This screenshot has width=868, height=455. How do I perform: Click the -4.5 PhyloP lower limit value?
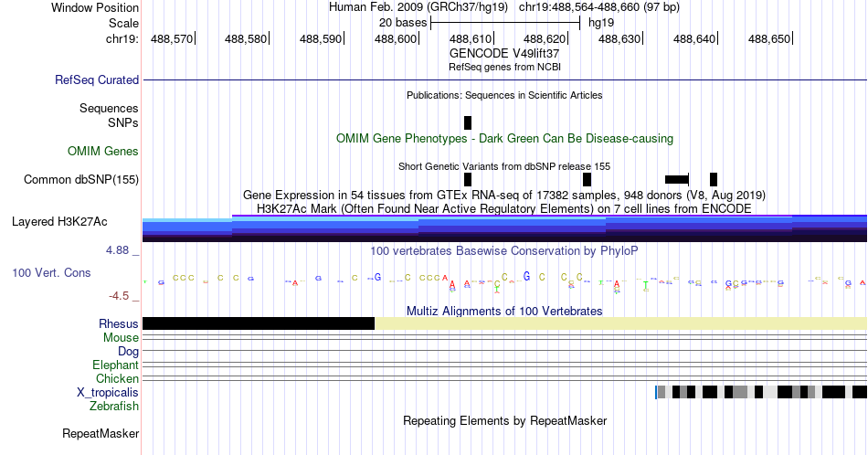[x=119, y=296]
